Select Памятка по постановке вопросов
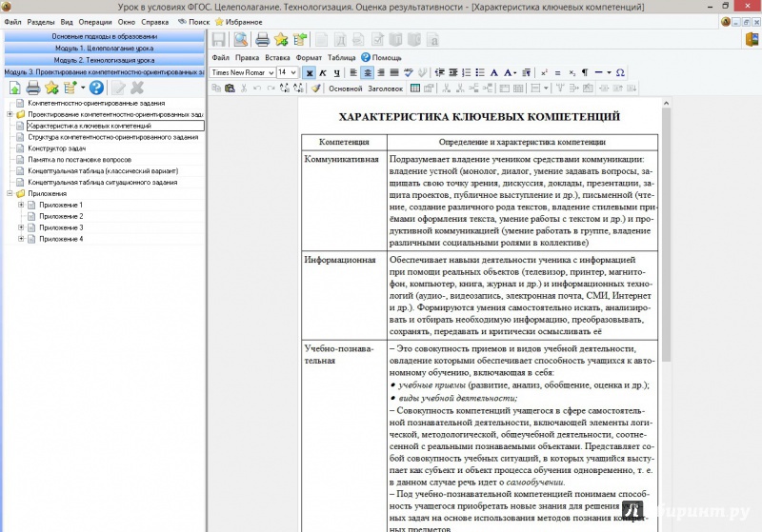762x532 pixels. coord(80,160)
